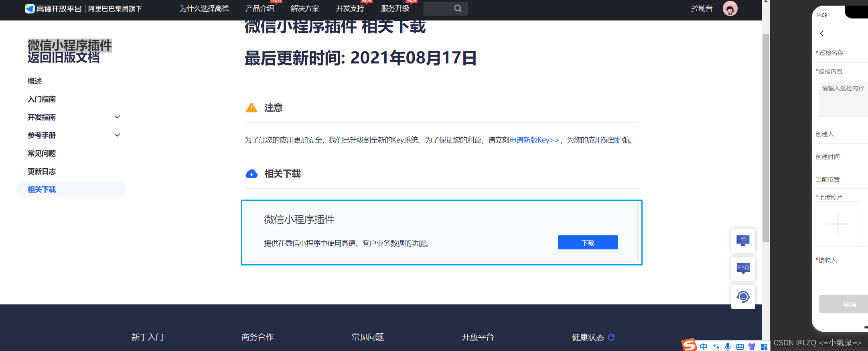Screen dimensions: 868x351
Task: Click the 微信小程序插件 download card title
Action: 299,219
